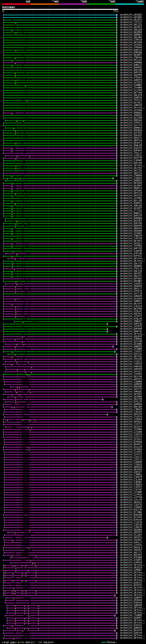Click the AV633603 query title
The image size is (146, 644).
coord(8,8)
